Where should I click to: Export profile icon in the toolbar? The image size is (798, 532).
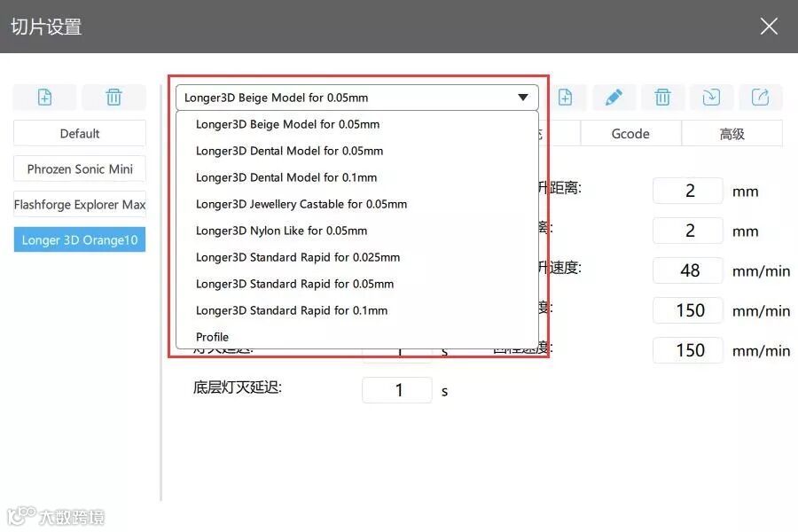pyautogui.click(x=760, y=97)
